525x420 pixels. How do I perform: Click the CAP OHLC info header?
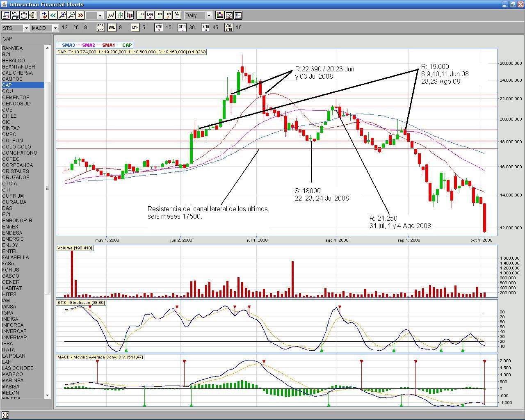pyautogui.click(x=132, y=52)
